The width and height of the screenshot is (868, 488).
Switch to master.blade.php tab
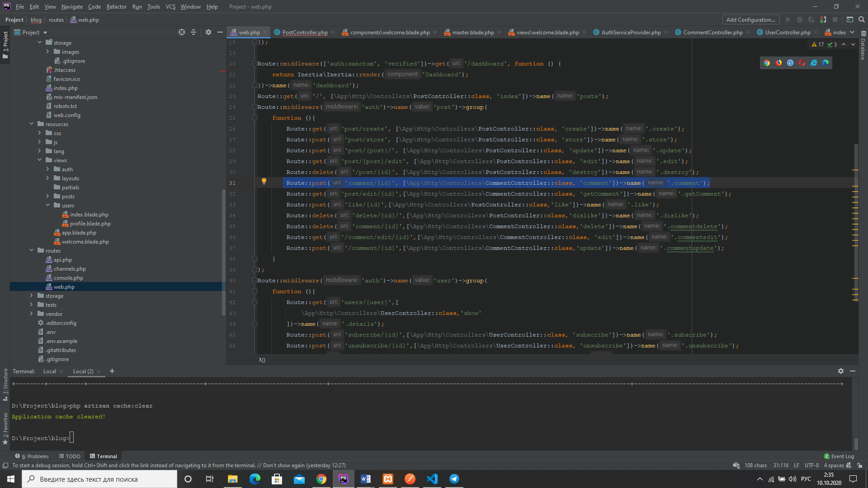[473, 32]
